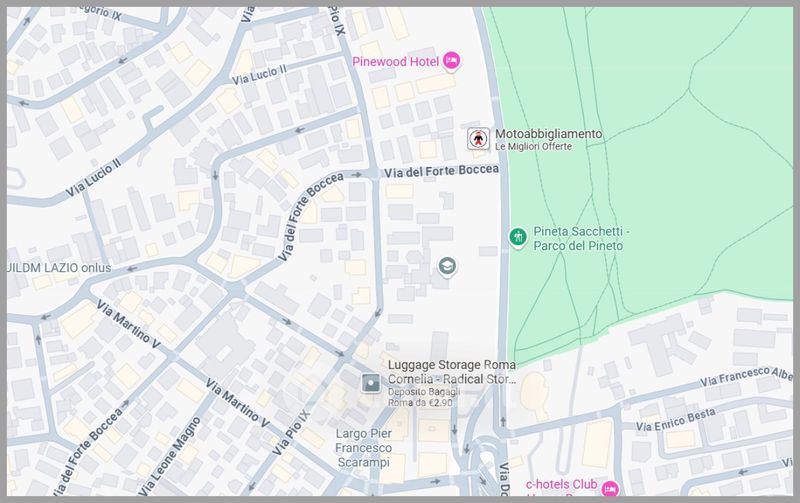This screenshot has height=503, width=800.
Task: Click the pink Pinewood Hotel lodging icon
Action: tap(451, 61)
